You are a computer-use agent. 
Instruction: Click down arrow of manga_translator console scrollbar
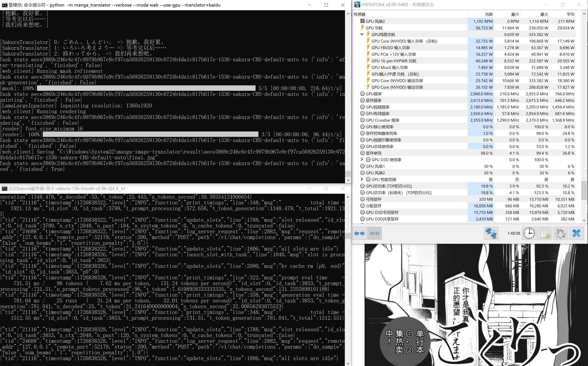(348, 180)
